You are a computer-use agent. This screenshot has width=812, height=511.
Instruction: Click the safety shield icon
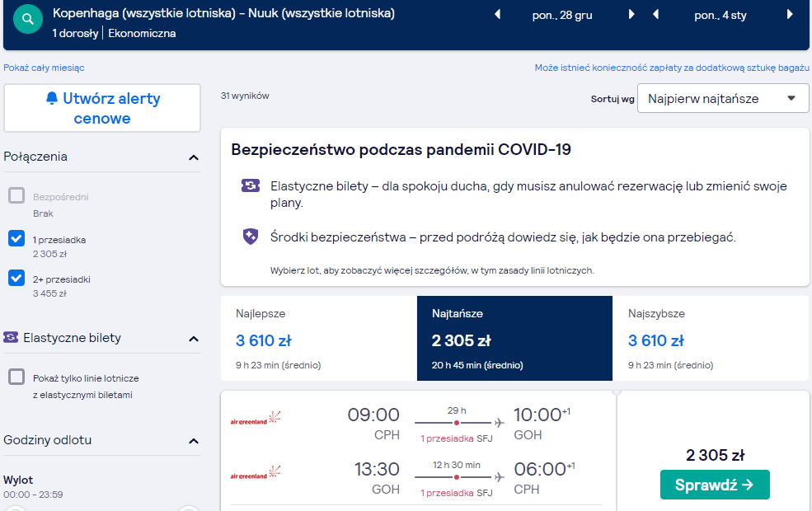pos(251,237)
